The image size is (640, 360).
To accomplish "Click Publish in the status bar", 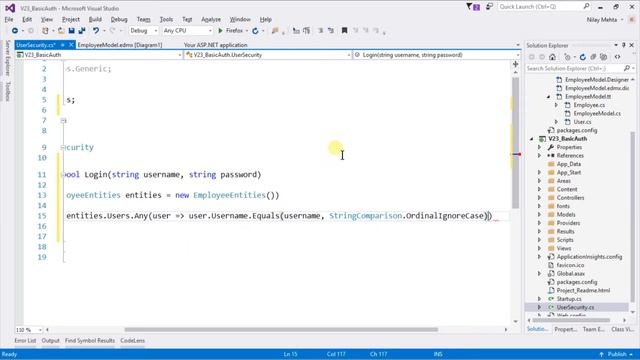I will pos(617,354).
